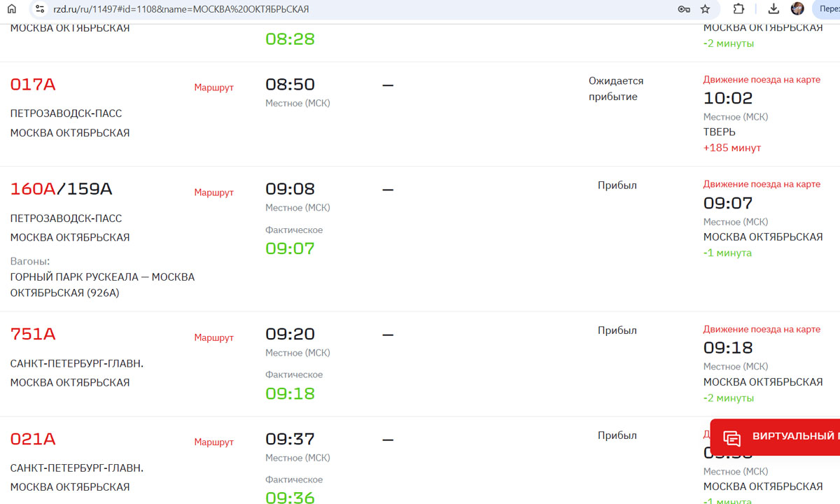This screenshot has width=840, height=504.
Task: Click the browser profile avatar
Action: pyautogui.click(x=797, y=9)
